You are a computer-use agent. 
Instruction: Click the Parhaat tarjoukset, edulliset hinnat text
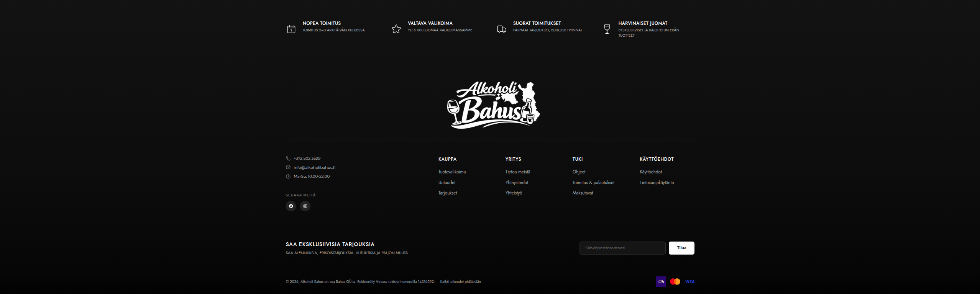547,30
